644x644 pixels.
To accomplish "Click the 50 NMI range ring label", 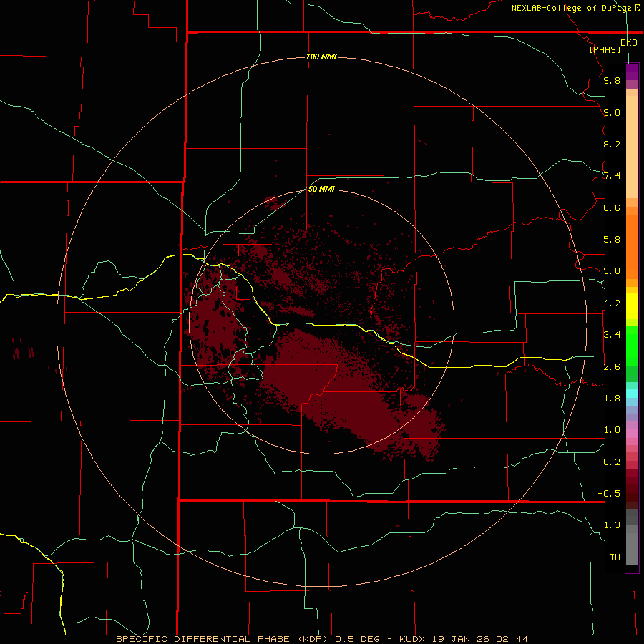I will pyautogui.click(x=321, y=189).
